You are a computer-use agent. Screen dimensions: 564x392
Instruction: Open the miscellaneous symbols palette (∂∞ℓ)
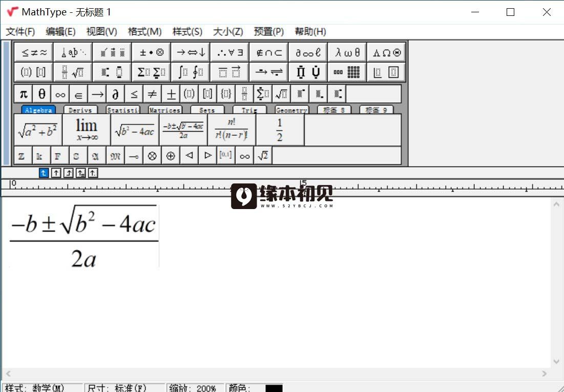308,53
